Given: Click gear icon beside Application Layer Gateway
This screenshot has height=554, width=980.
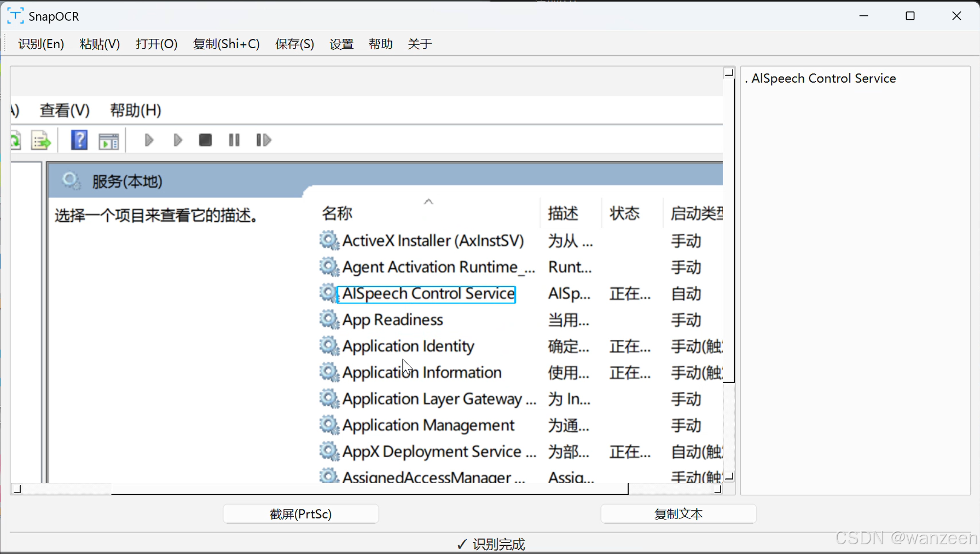Looking at the screenshot, I should [329, 398].
